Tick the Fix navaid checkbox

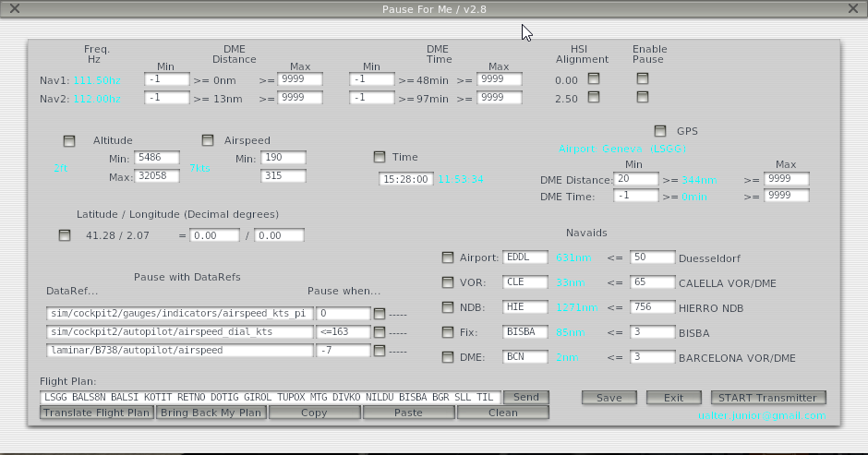tap(448, 332)
